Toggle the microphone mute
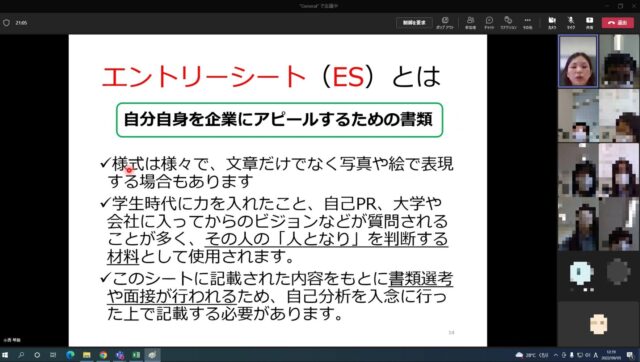 click(x=571, y=22)
